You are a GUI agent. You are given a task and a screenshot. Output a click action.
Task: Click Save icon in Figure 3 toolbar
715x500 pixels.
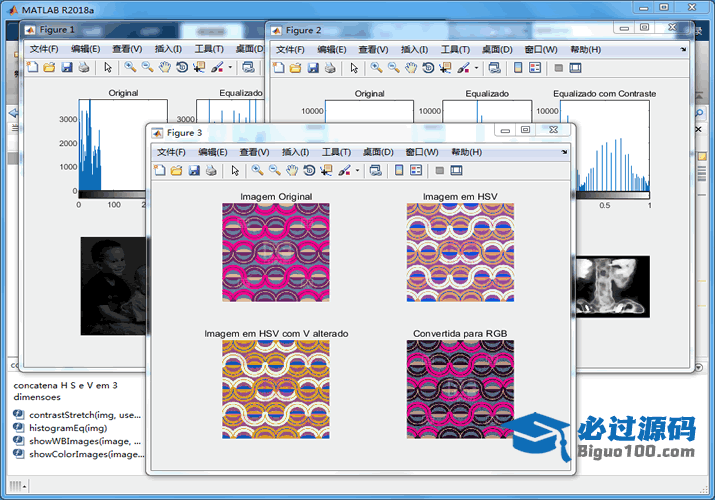tap(193, 171)
